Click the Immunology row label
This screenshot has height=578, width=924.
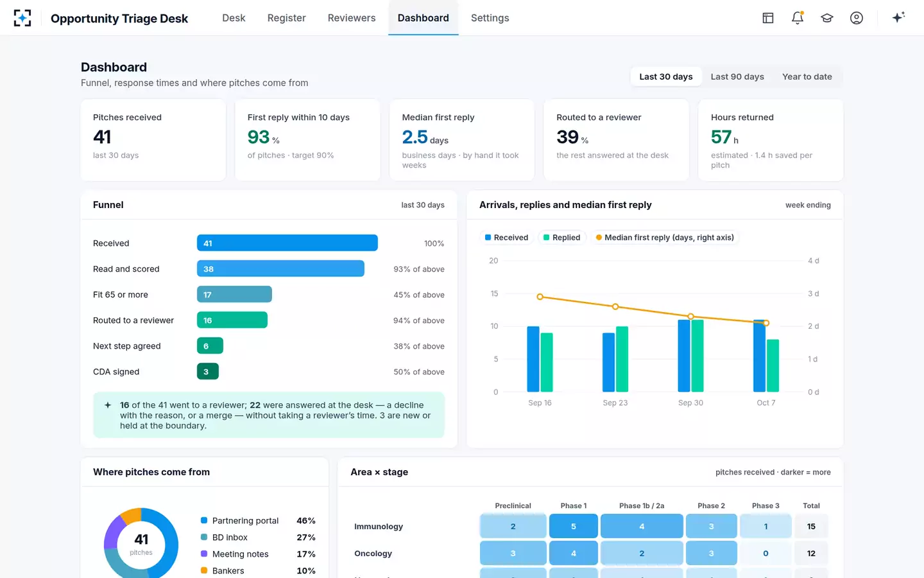point(379,527)
